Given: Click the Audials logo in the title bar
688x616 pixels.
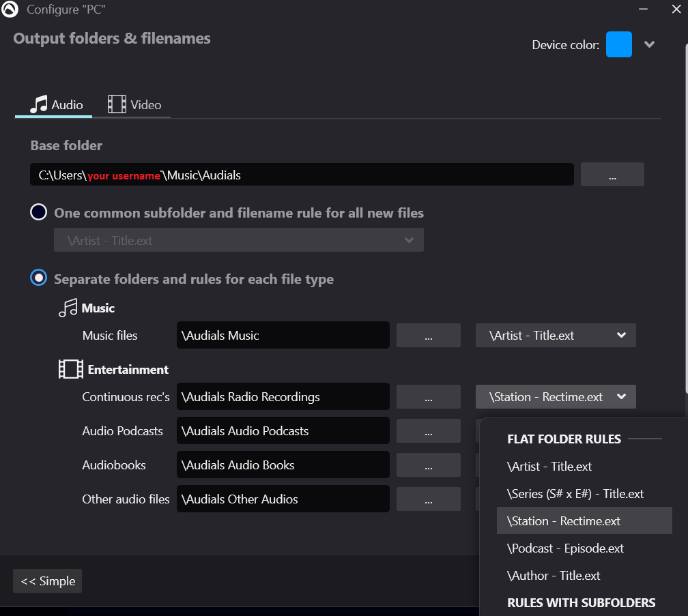Looking at the screenshot, I should pos(10,9).
